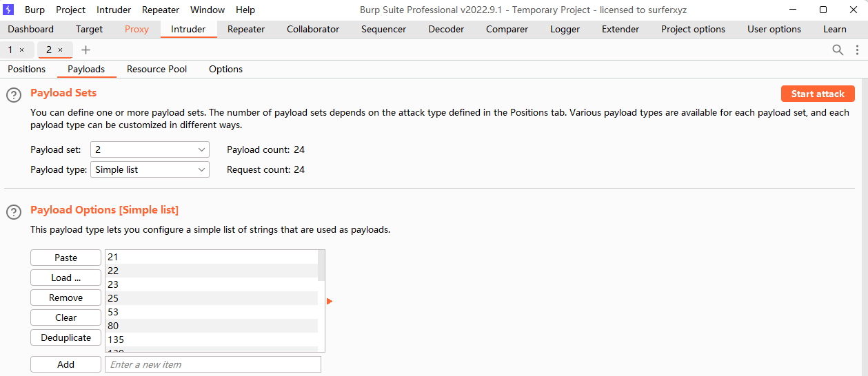Click the Clear button
The width and height of the screenshot is (868, 376).
pyautogui.click(x=65, y=317)
